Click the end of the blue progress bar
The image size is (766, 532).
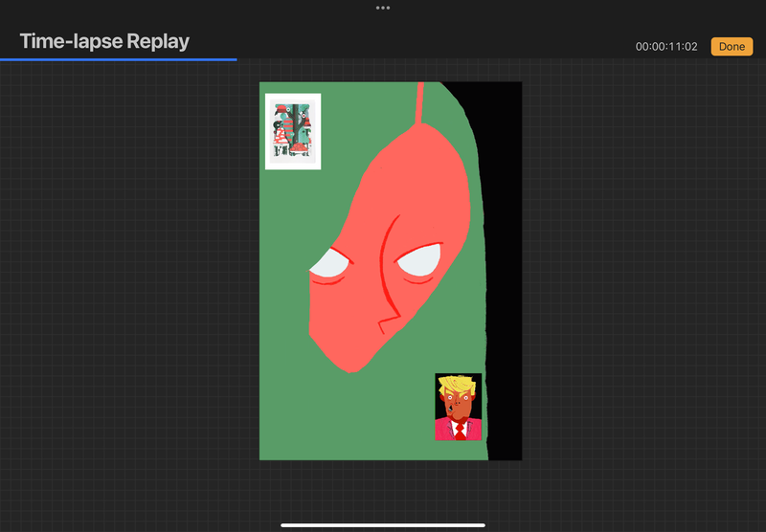tap(236, 59)
